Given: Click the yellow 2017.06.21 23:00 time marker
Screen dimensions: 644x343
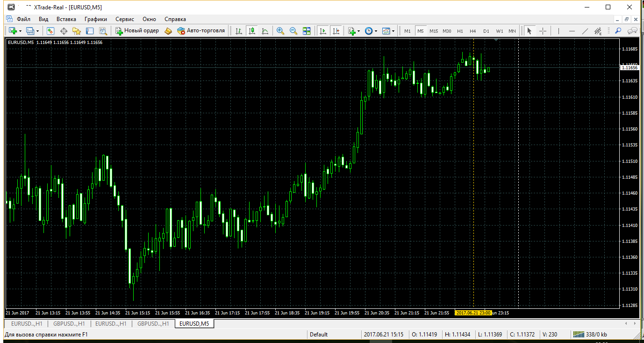Looking at the screenshot, I should (x=473, y=313).
